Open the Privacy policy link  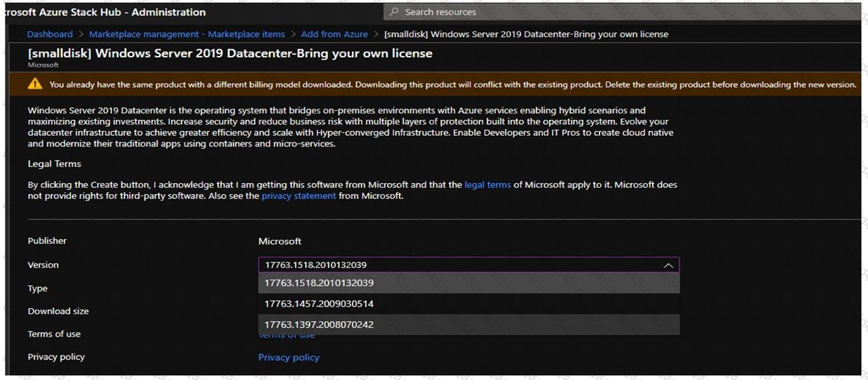289,357
